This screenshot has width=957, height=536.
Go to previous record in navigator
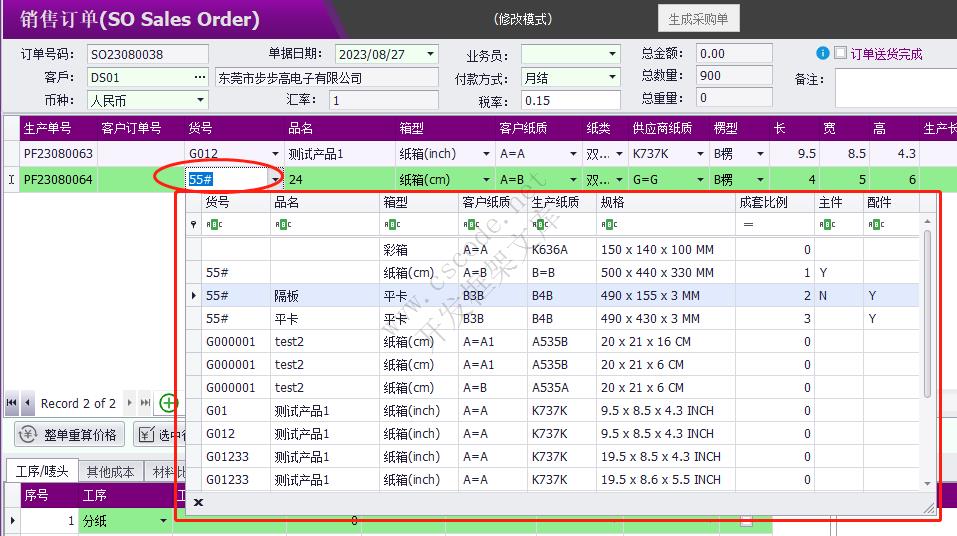pyautogui.click(x=27, y=403)
